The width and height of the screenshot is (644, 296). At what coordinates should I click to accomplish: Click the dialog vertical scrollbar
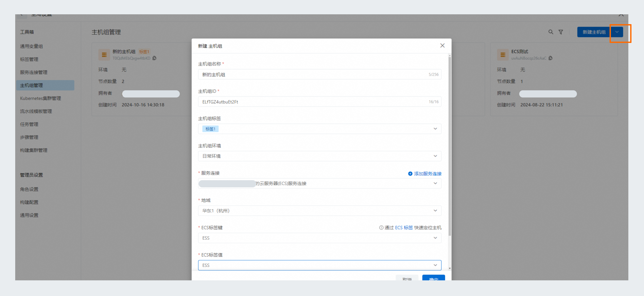click(x=449, y=146)
